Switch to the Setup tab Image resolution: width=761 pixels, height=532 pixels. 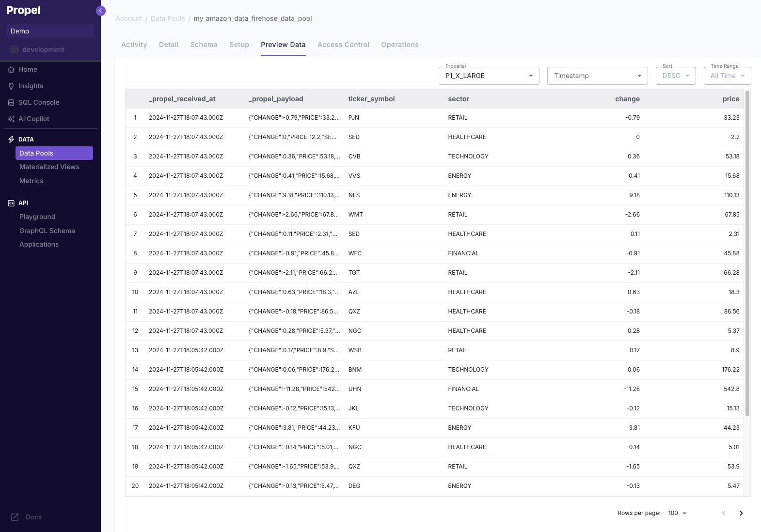[239, 45]
